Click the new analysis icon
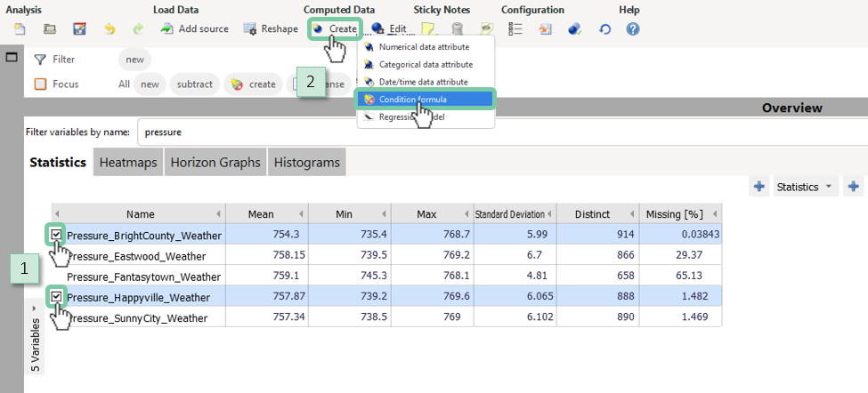The height and width of the screenshot is (393, 868). click(x=20, y=29)
